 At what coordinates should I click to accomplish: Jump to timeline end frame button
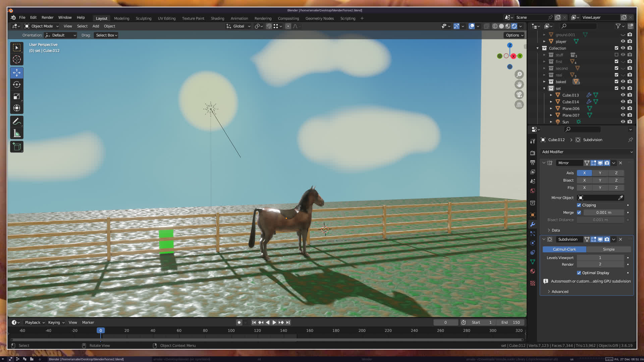[288, 322]
